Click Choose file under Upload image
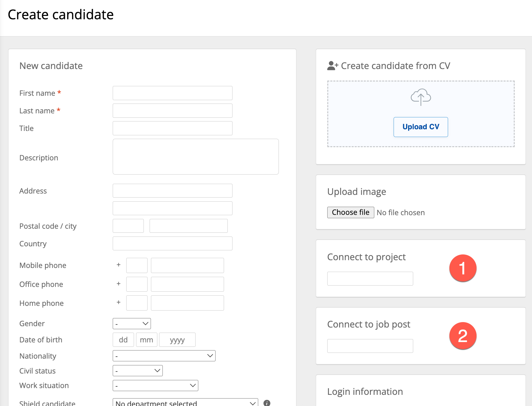Image resolution: width=532 pixels, height=406 pixels. coord(350,212)
